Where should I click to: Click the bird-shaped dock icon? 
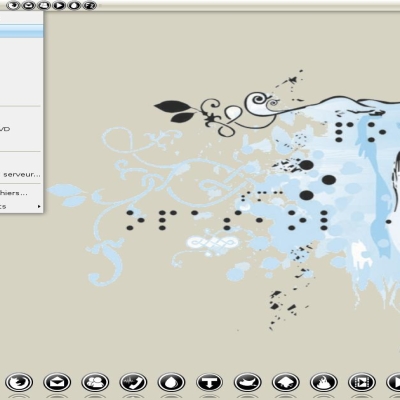tap(247, 382)
